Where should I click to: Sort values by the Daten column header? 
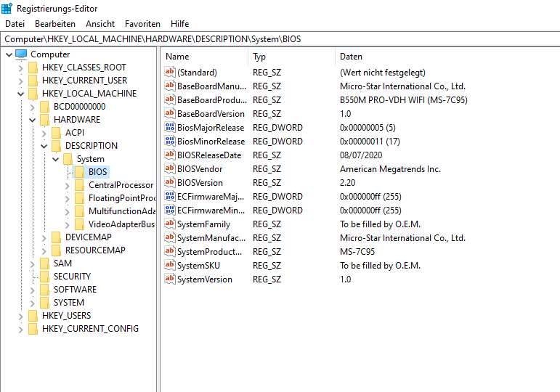click(447, 57)
